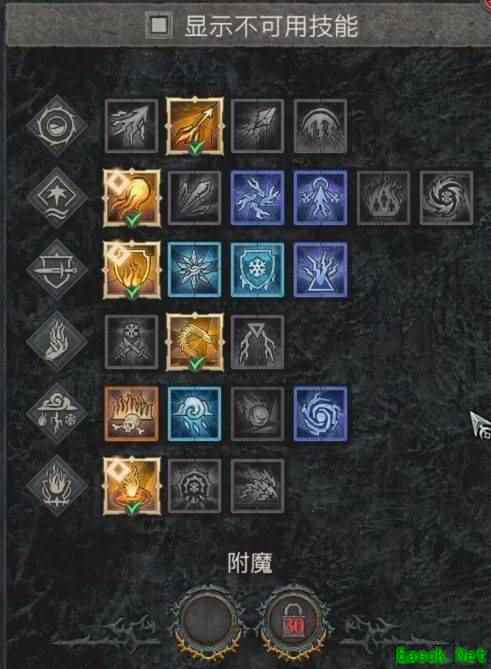
Task: Select the greyed Frozen Orb spiral skill
Action: pyautogui.click(x=446, y=198)
